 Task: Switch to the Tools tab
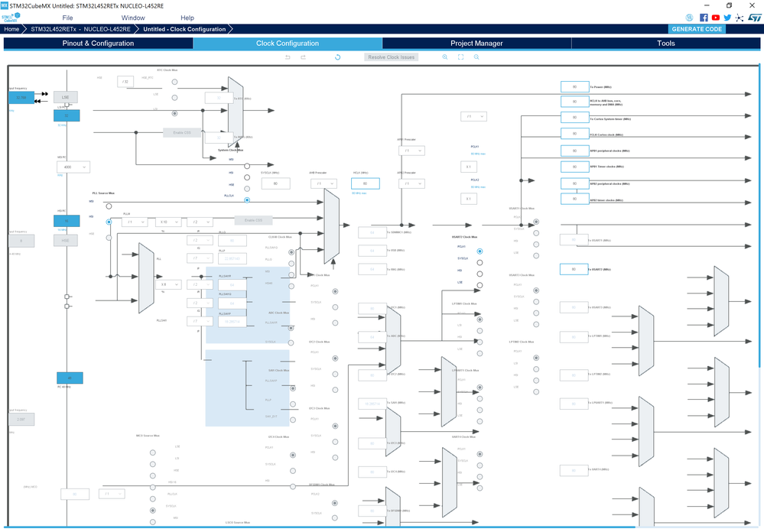point(665,44)
